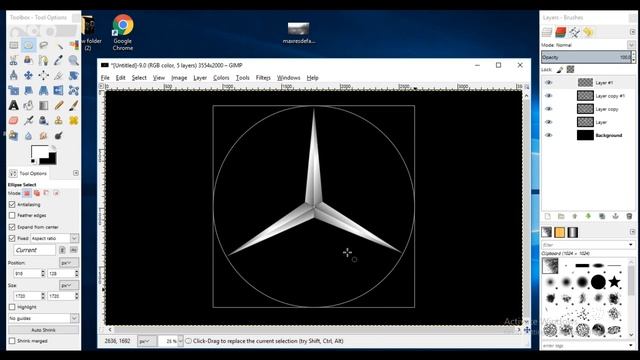This screenshot has height=360, width=640.
Task: Open the Select menu
Action: click(139, 78)
